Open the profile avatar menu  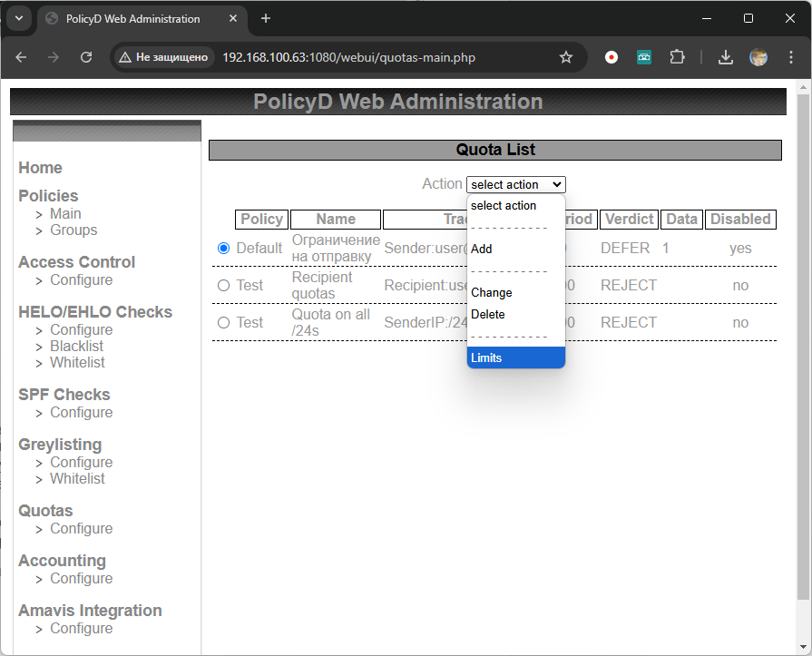click(758, 57)
